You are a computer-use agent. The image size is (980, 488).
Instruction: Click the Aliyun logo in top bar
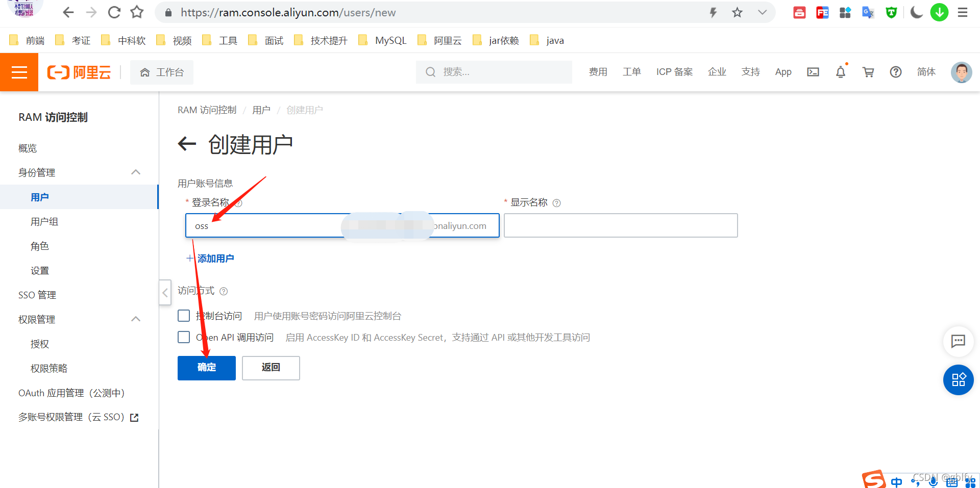[79, 72]
